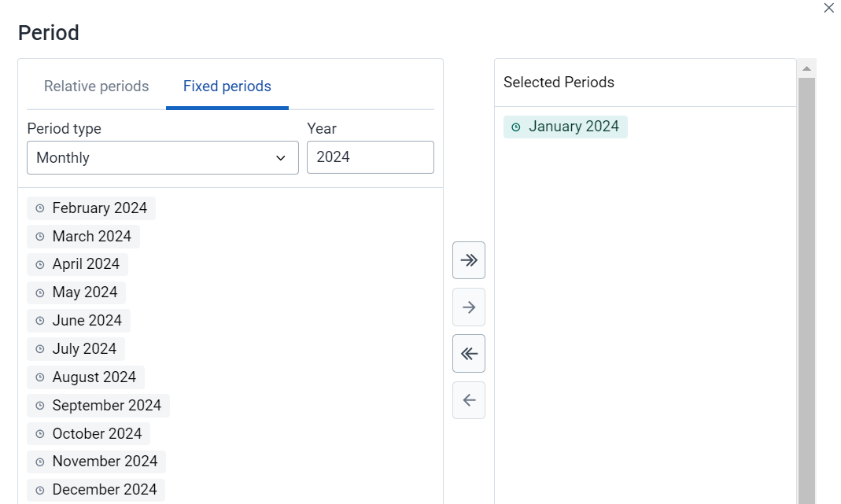This screenshot has height=504, width=841.
Task: Click the clock icon beside February 2024
Action: 39,208
